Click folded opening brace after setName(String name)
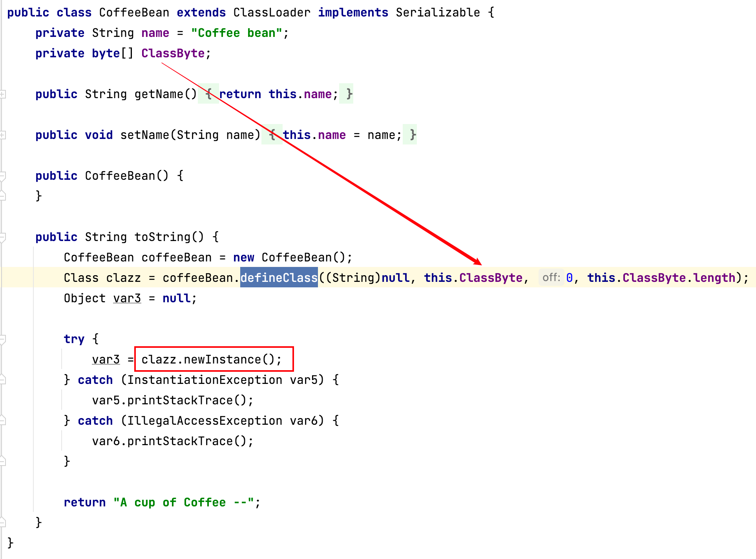The width and height of the screenshot is (756, 559). pyautogui.click(x=272, y=135)
